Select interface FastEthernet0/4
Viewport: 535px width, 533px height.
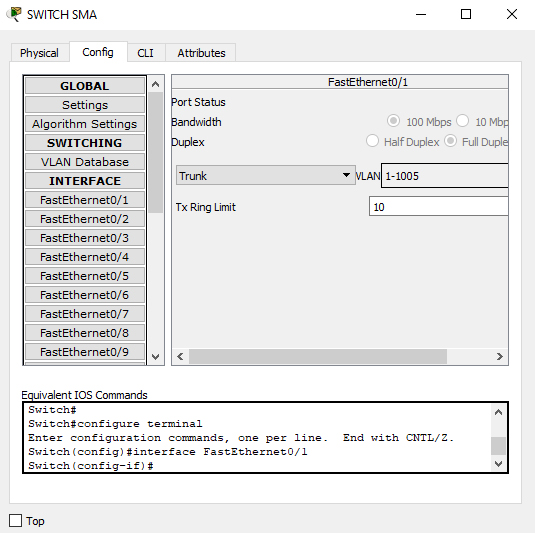pyautogui.click(x=85, y=257)
